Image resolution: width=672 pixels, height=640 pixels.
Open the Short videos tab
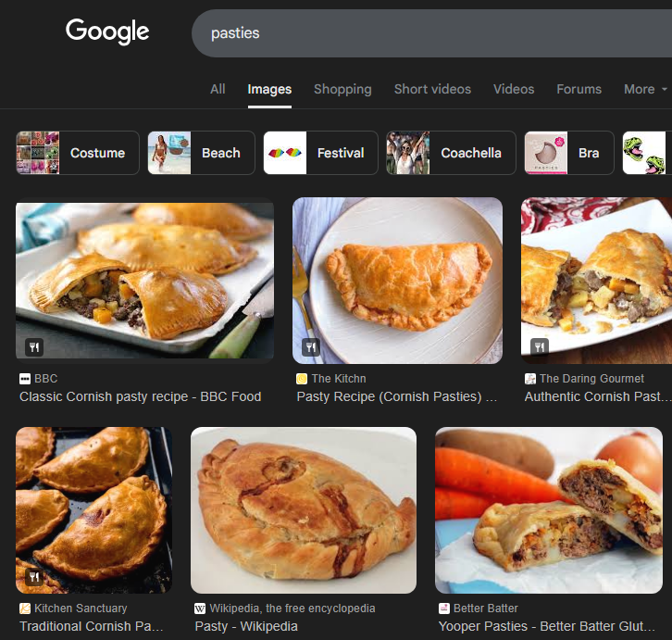[x=432, y=89]
